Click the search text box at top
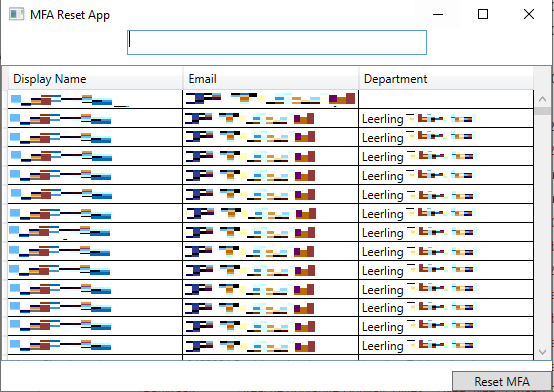The width and height of the screenshot is (554, 392). click(277, 42)
